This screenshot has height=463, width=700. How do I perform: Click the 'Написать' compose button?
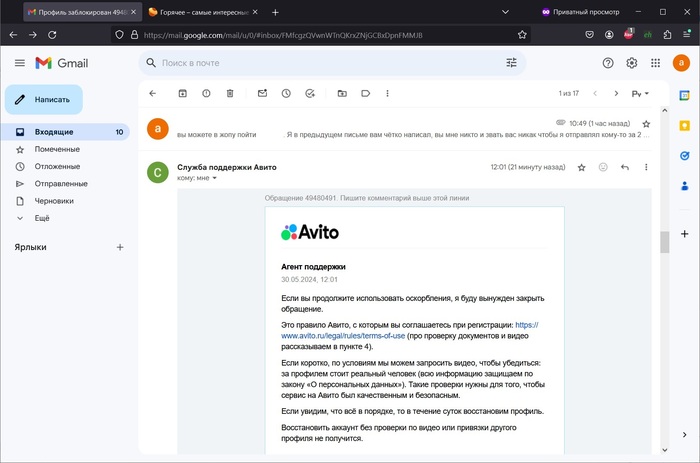(x=44, y=100)
